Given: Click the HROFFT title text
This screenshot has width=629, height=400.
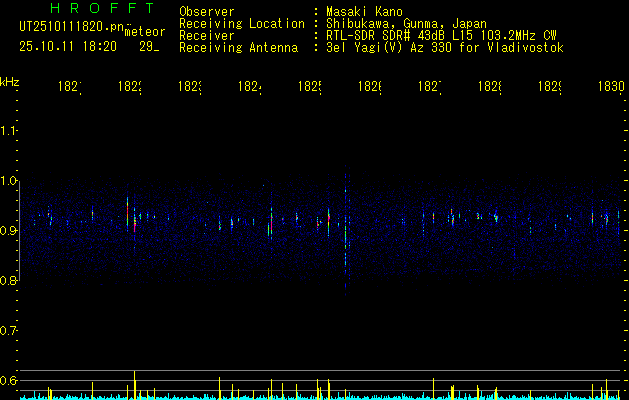Looking at the screenshot, I should pyautogui.click(x=102, y=8).
